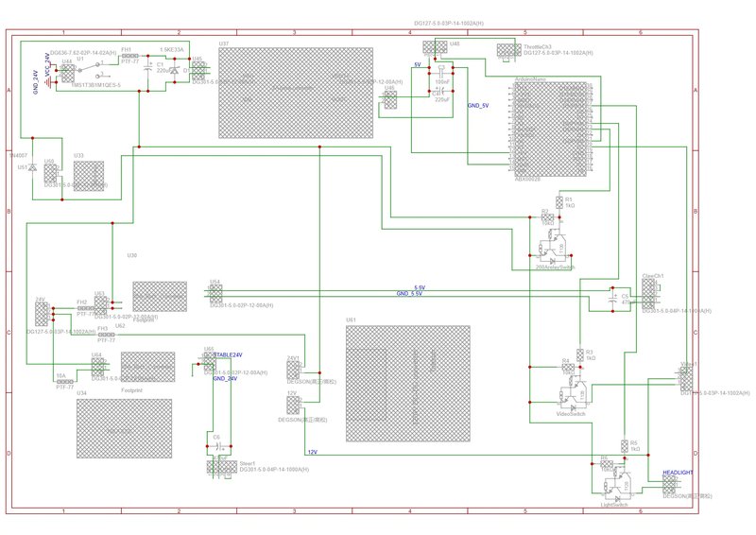Click resistor R2 10kΩ
The height and width of the screenshot is (535, 756).
coord(547,217)
